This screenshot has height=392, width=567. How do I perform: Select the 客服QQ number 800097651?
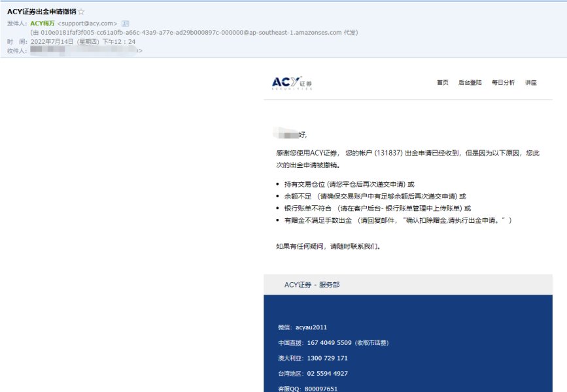(x=320, y=389)
